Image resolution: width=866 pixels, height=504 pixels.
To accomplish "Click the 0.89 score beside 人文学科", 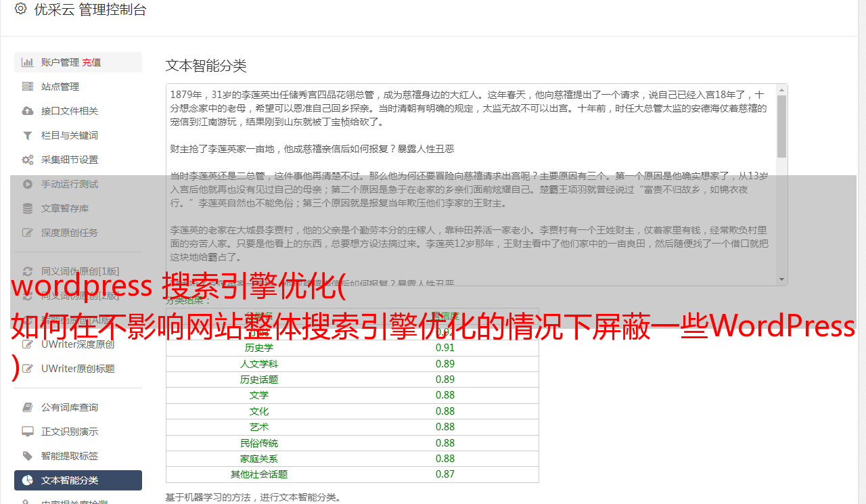I will [445, 364].
